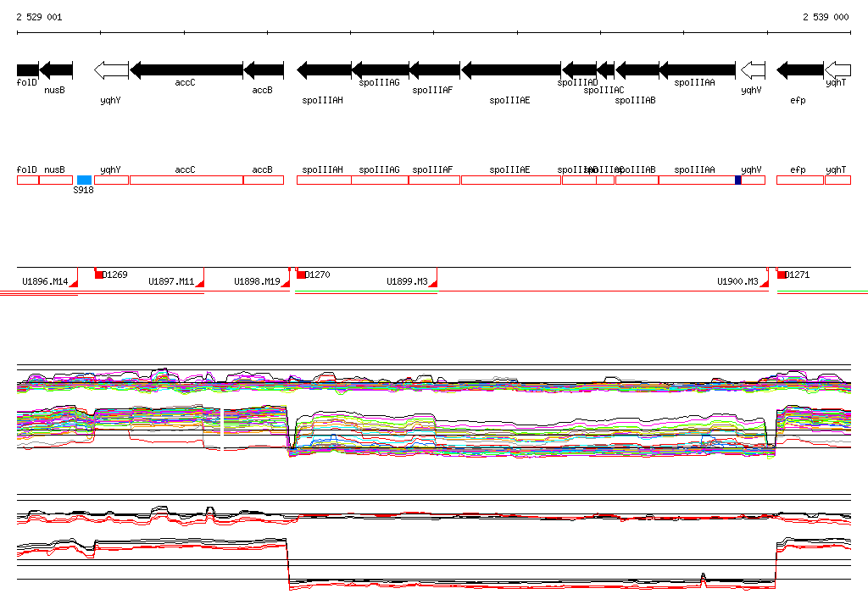Click the red outlined spoIIIAF box
The image size is (868, 605).
435,180
